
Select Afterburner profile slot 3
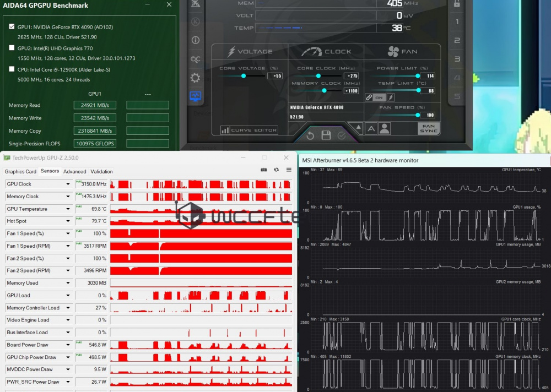click(457, 59)
